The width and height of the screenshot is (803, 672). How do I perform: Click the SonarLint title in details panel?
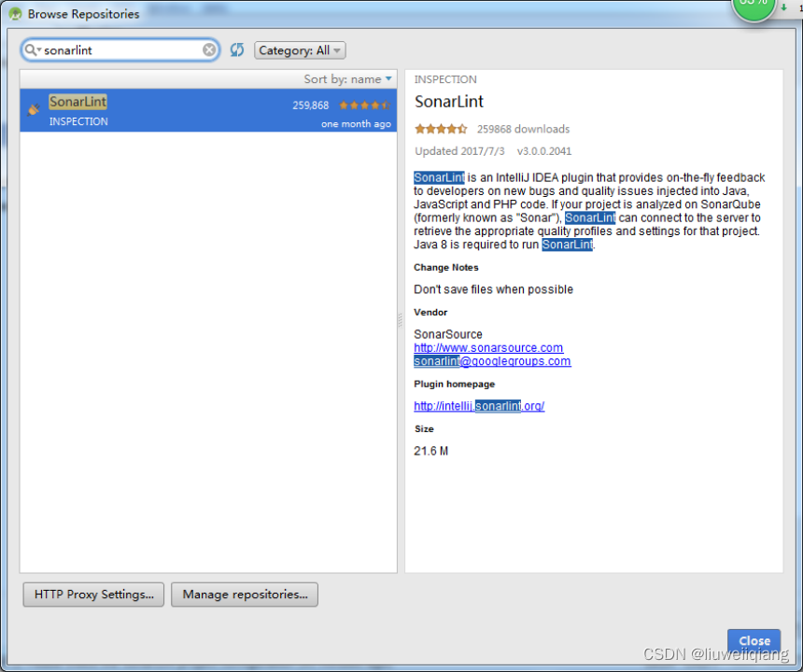point(448,102)
